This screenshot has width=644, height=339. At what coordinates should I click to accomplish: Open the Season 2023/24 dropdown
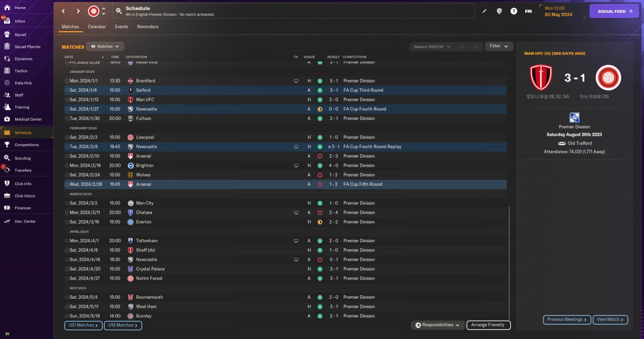(432, 46)
